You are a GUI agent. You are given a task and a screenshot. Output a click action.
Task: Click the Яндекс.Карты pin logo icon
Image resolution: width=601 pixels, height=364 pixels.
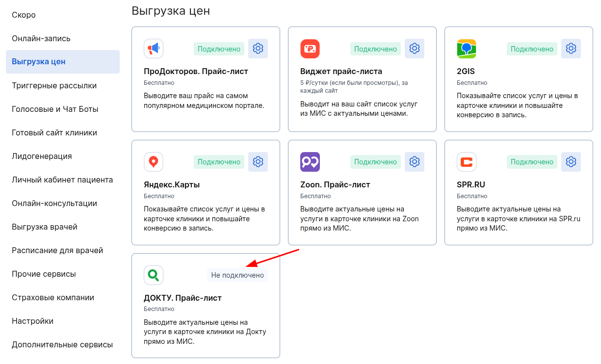(x=154, y=162)
